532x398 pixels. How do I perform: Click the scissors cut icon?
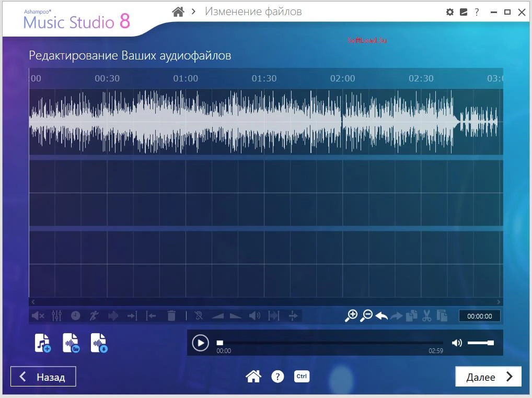click(426, 315)
